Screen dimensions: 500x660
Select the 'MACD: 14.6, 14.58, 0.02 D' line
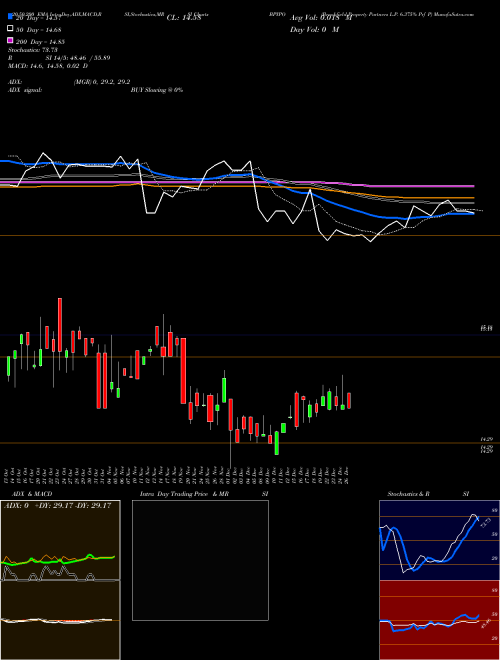point(48,66)
